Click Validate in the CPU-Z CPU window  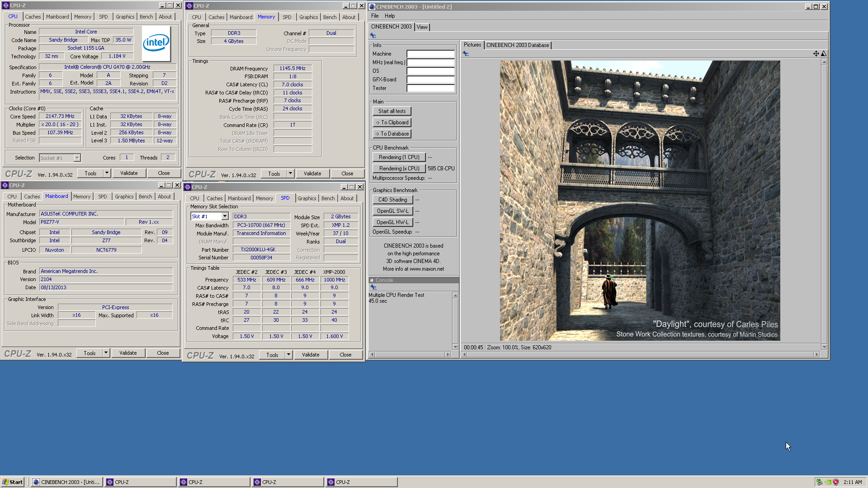(129, 173)
